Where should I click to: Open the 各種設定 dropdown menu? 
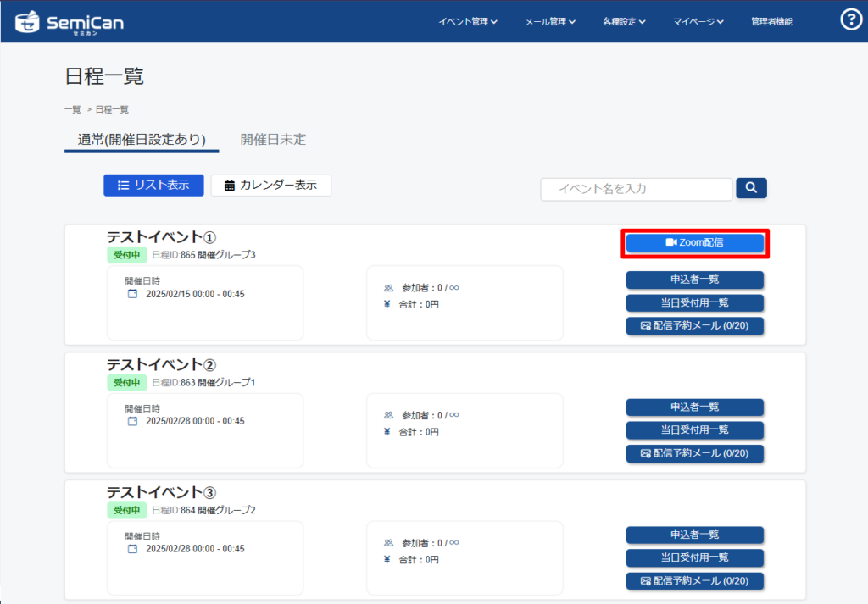[x=624, y=22]
